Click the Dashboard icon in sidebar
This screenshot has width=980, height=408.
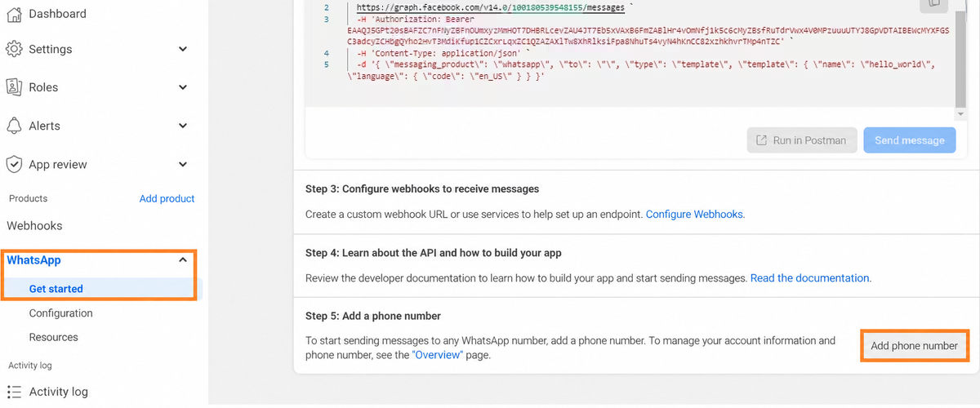pyautogui.click(x=14, y=14)
